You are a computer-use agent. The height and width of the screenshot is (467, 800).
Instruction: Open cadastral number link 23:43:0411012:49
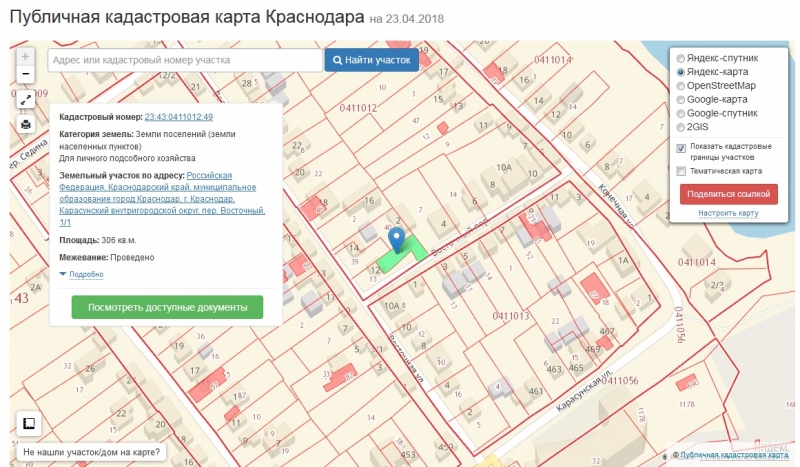tap(179, 117)
